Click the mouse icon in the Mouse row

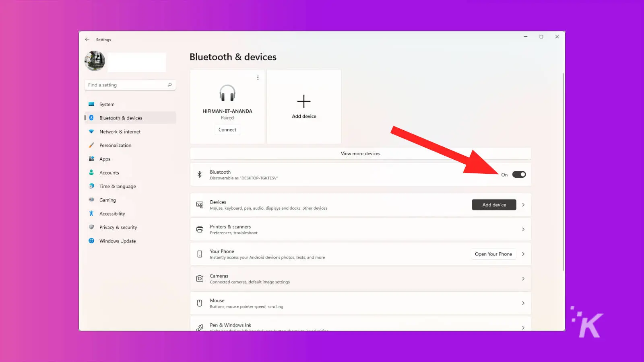coord(200,303)
